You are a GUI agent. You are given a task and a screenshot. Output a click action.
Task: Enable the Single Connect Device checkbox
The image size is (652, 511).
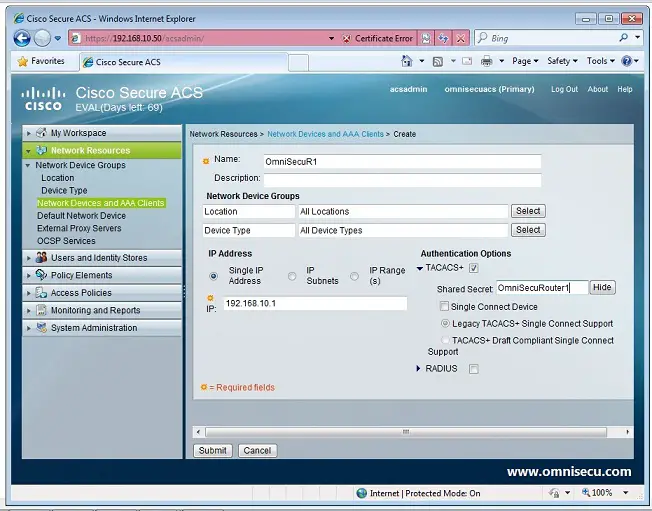pyautogui.click(x=444, y=306)
